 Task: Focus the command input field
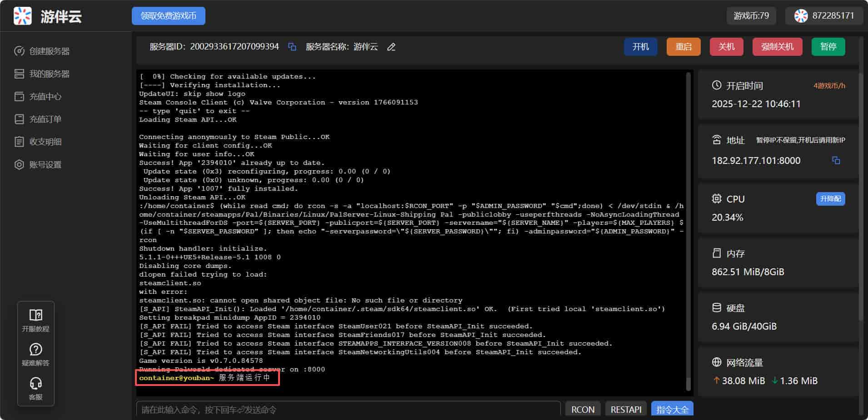(x=348, y=410)
